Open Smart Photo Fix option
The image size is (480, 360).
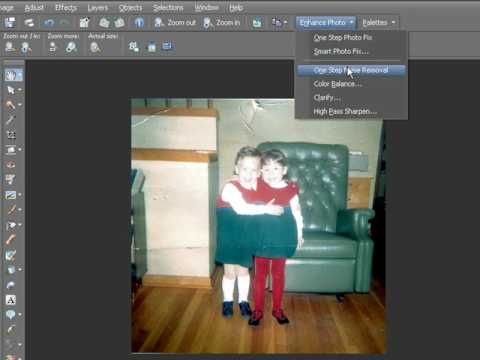point(341,51)
